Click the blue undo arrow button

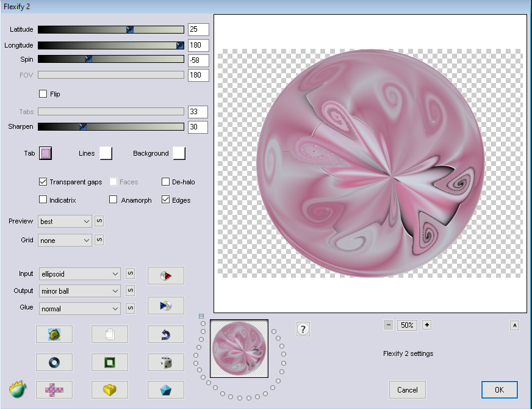165,334
